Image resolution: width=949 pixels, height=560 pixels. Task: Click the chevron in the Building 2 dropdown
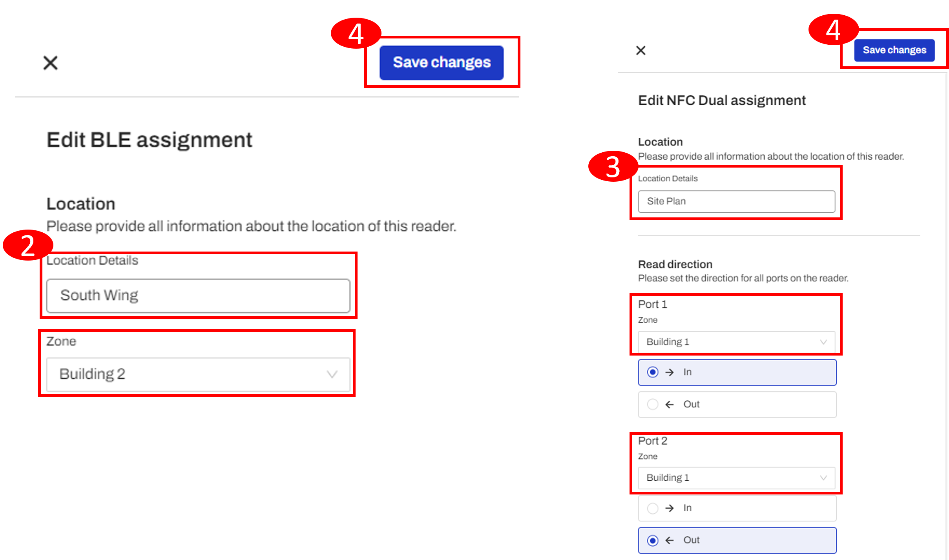click(x=332, y=374)
